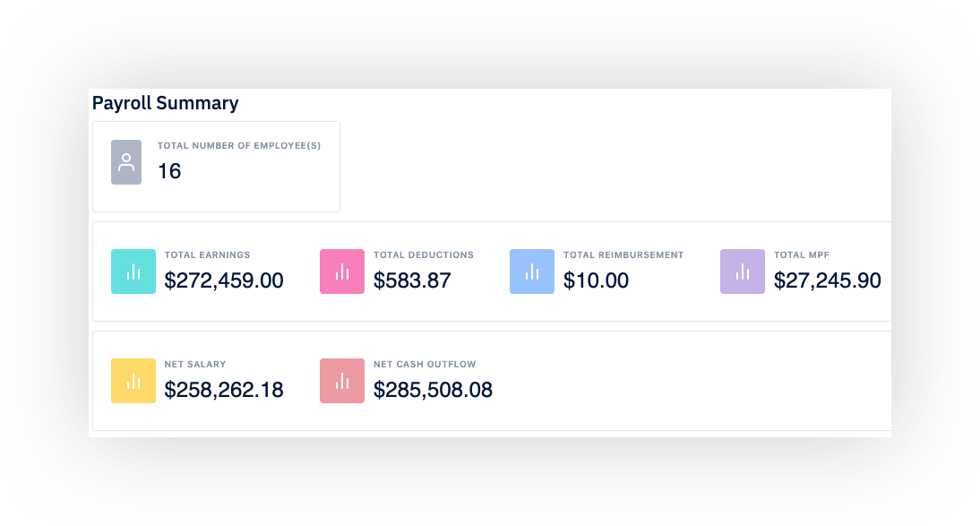Select the $258,262.18 net salary value
This screenshot has height=526, width=980.
click(x=224, y=392)
